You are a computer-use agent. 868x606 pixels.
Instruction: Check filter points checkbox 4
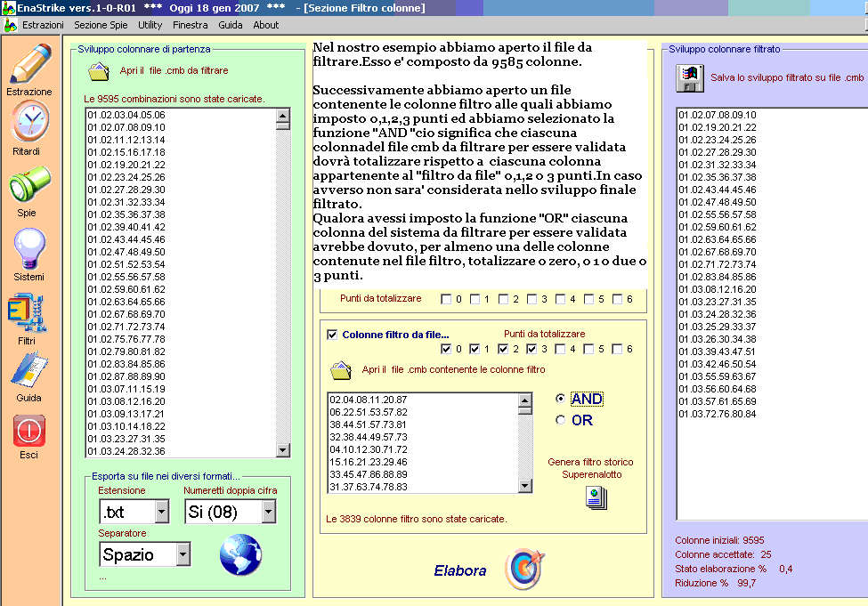[560, 349]
